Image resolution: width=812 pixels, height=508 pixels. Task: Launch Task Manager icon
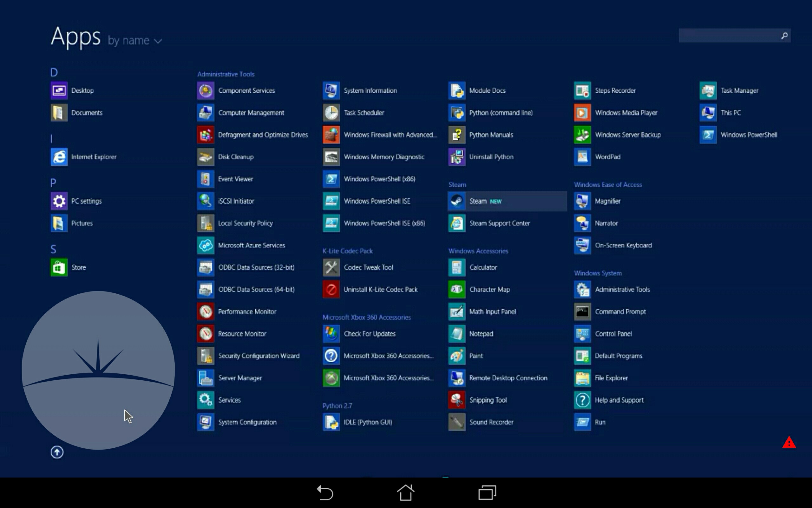coord(708,91)
